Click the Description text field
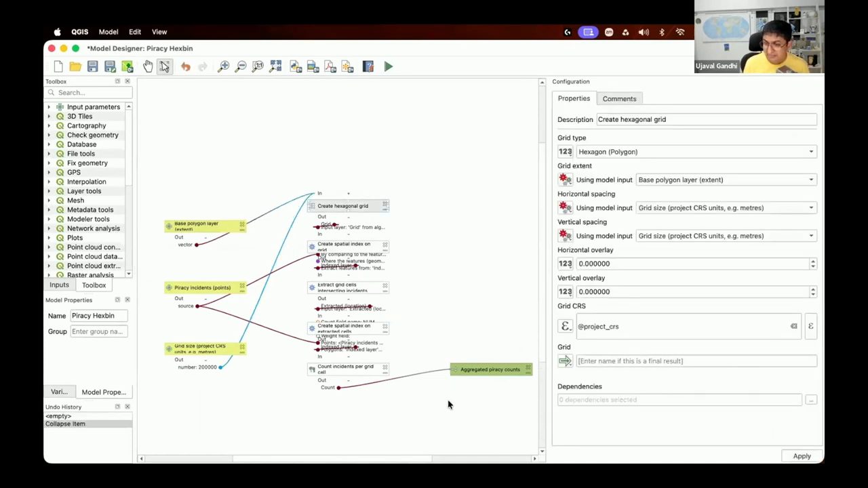The image size is (868, 488). pos(707,119)
